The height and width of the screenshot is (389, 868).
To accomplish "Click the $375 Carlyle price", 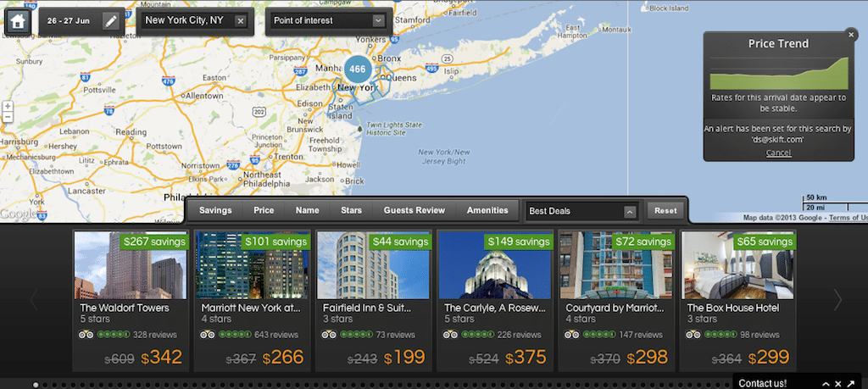I will pyautogui.click(x=526, y=358).
